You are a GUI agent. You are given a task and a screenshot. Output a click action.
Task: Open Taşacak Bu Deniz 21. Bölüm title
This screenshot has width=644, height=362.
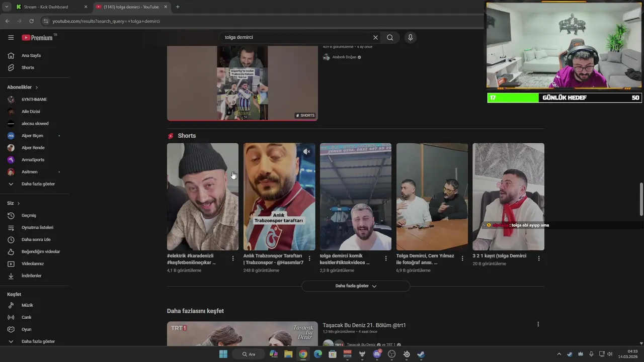click(x=364, y=325)
